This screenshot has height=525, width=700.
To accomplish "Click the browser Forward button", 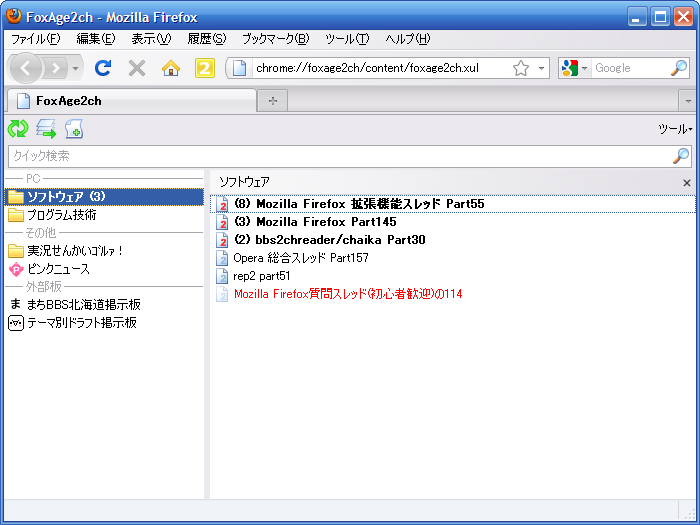I will coord(56,68).
